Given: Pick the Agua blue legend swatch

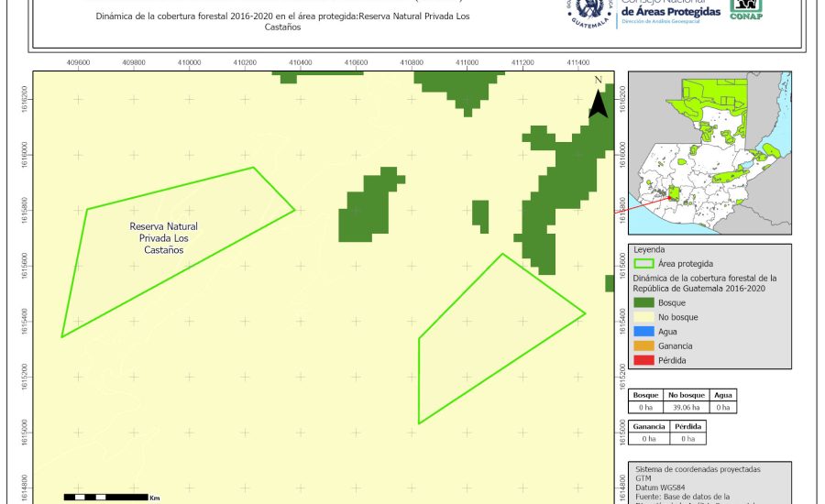Looking at the screenshot, I should coord(643,332).
